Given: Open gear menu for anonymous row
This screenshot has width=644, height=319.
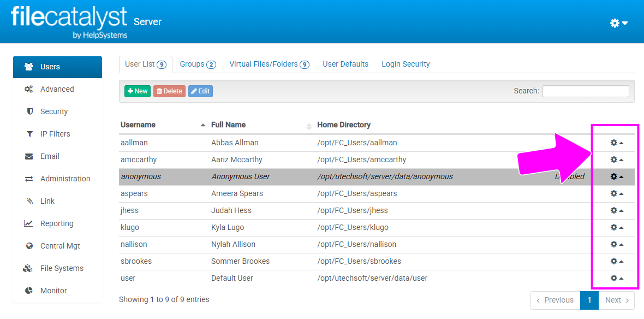Looking at the screenshot, I should point(617,176).
